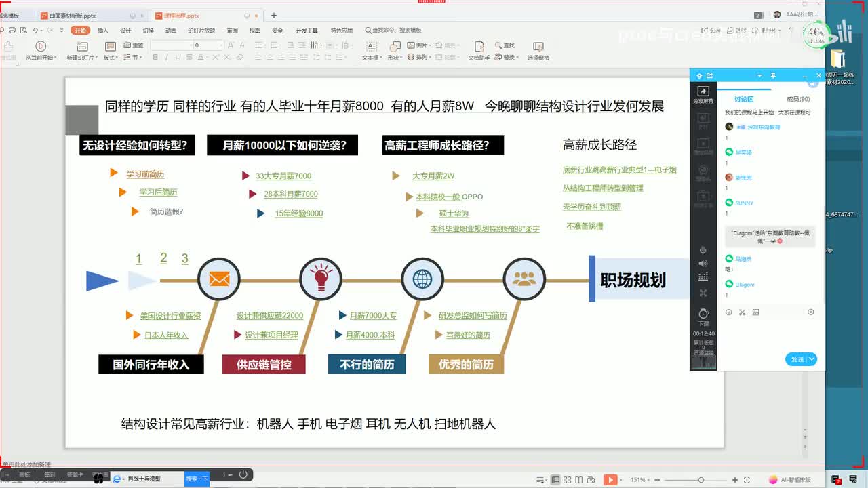
Task: Click the lightbulb circle icon on slide
Action: [x=320, y=279]
